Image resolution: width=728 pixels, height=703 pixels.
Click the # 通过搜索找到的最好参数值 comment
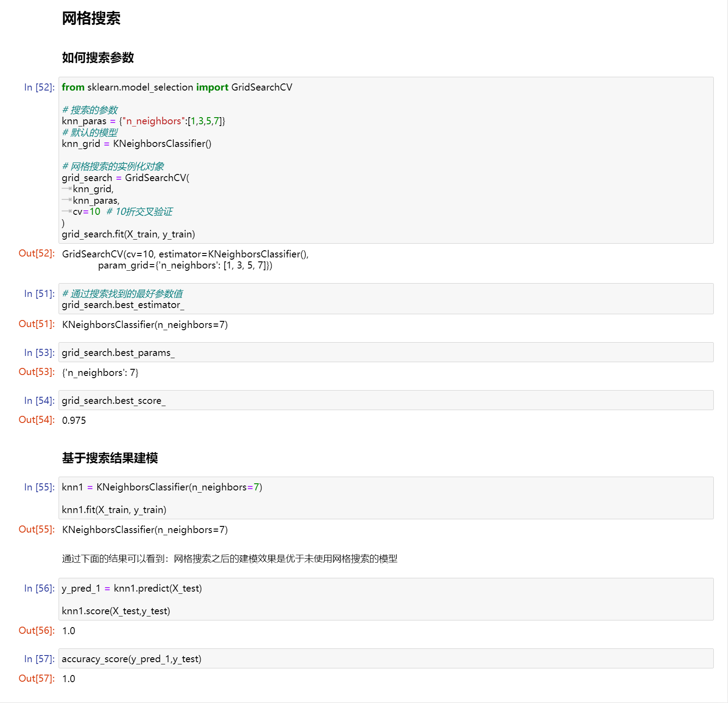click(x=122, y=293)
